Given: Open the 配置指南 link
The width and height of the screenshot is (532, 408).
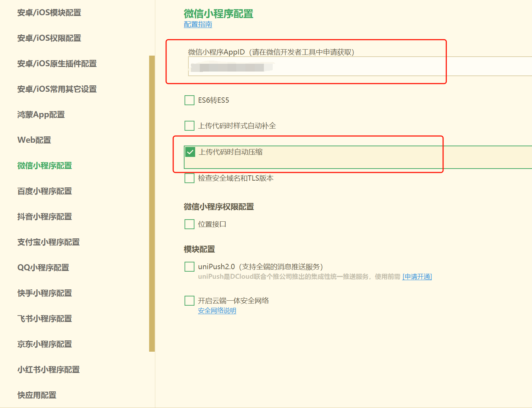Looking at the screenshot, I should 198,24.
